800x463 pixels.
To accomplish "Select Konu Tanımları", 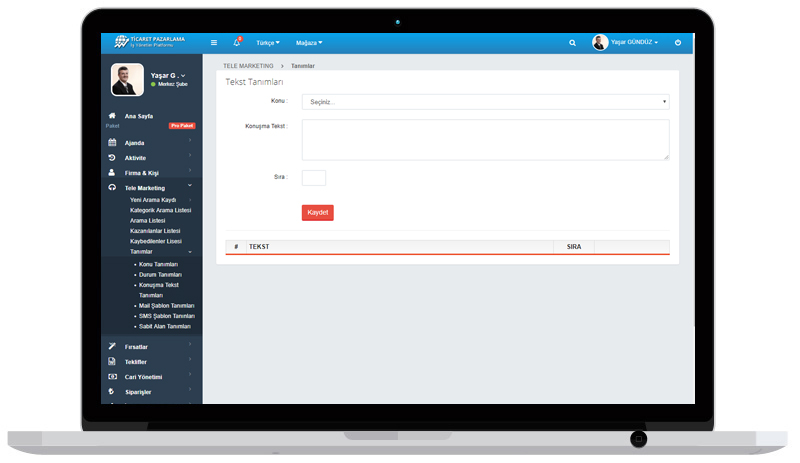I will tap(158, 264).
